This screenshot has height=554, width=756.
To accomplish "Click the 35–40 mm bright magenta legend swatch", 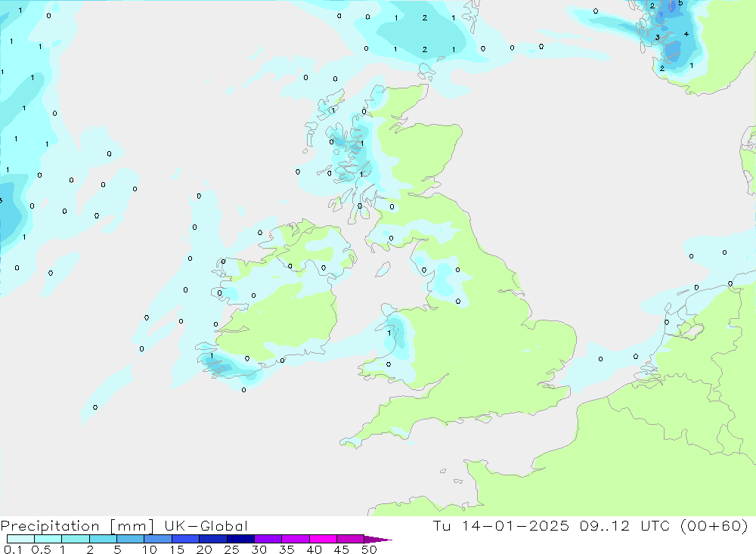I will click(295, 539).
